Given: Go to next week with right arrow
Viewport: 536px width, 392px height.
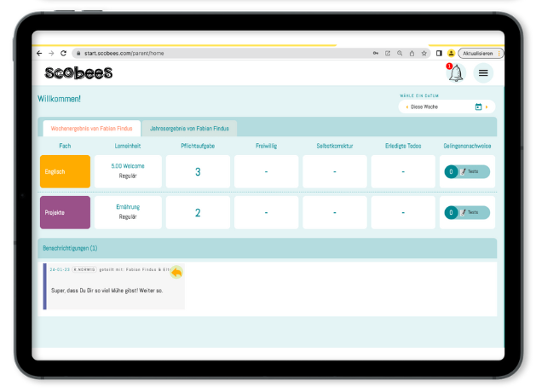Looking at the screenshot, I should 487,107.
